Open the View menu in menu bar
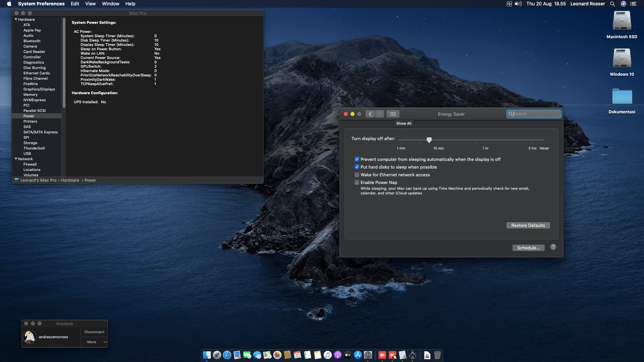Screen dimensions: 644x362 (90, 4)
